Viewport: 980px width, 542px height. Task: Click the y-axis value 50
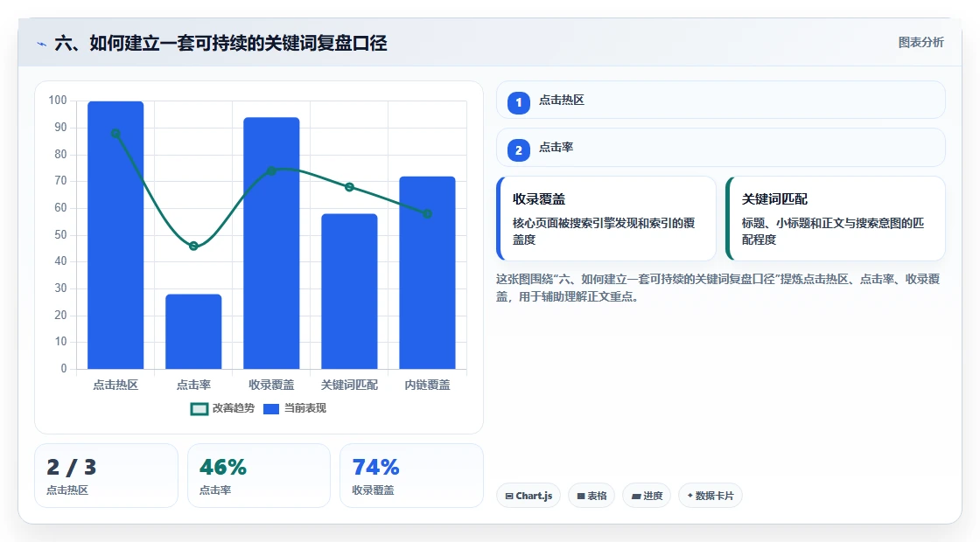point(60,235)
